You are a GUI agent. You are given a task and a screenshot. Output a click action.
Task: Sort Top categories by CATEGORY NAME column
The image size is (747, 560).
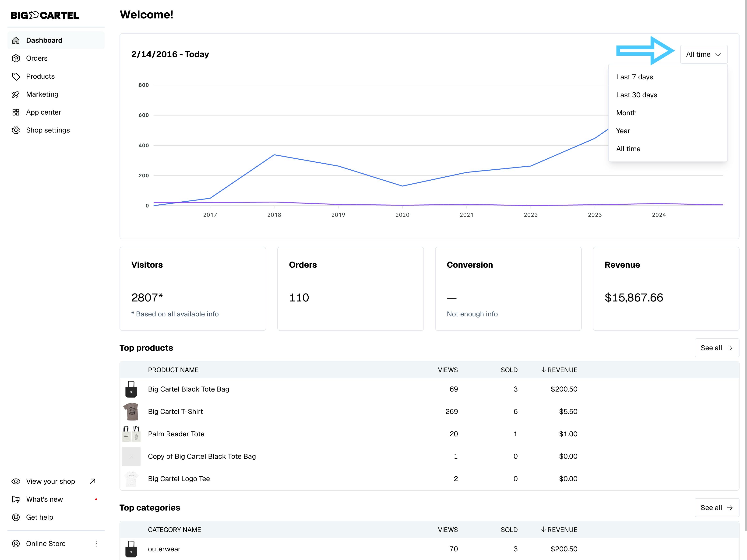coord(175,530)
